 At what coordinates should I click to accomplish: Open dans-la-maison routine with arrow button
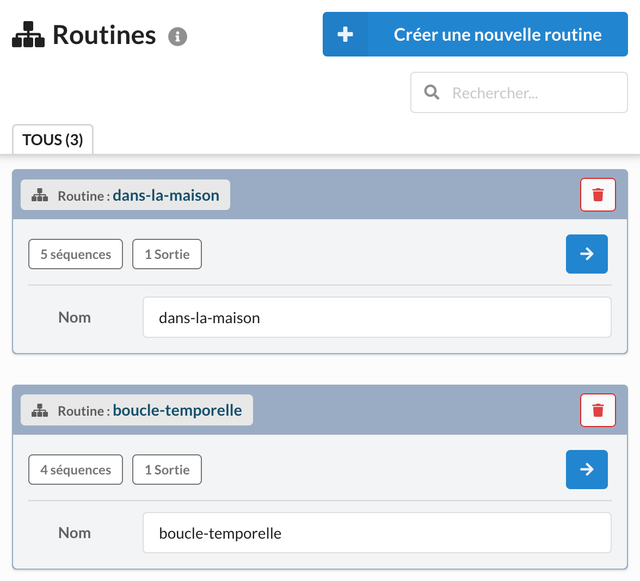click(587, 254)
